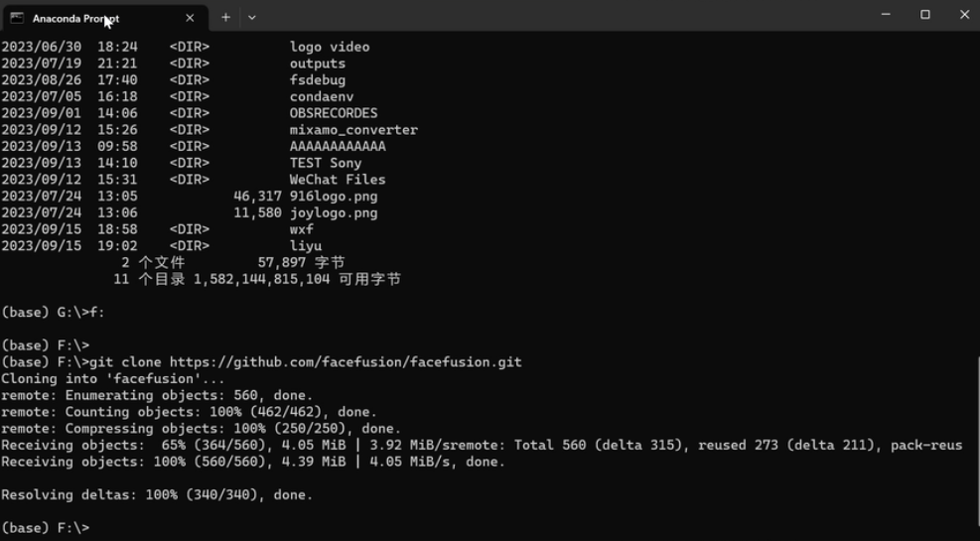Click the 'WeChat Files' directory entry
This screenshot has width=980, height=541.
[338, 180]
